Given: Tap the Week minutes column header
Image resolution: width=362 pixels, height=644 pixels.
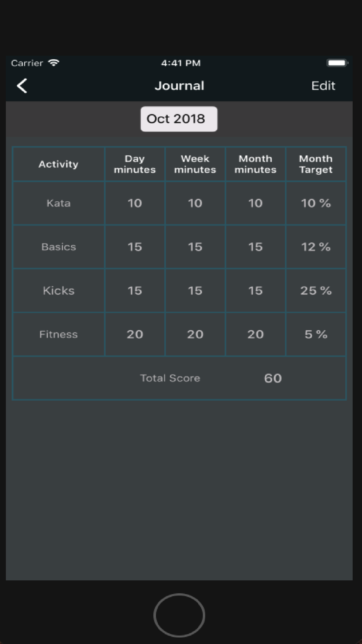Looking at the screenshot, I should [x=195, y=164].
